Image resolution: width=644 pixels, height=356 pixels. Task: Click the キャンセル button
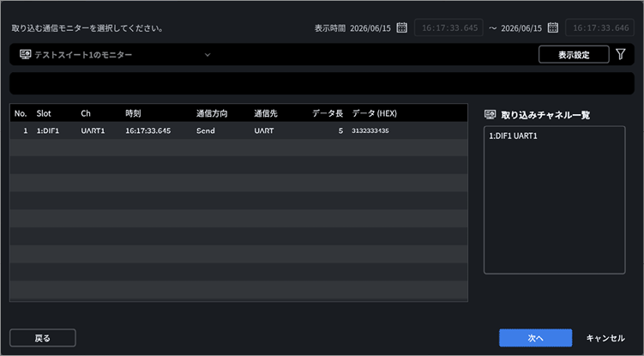(x=605, y=338)
